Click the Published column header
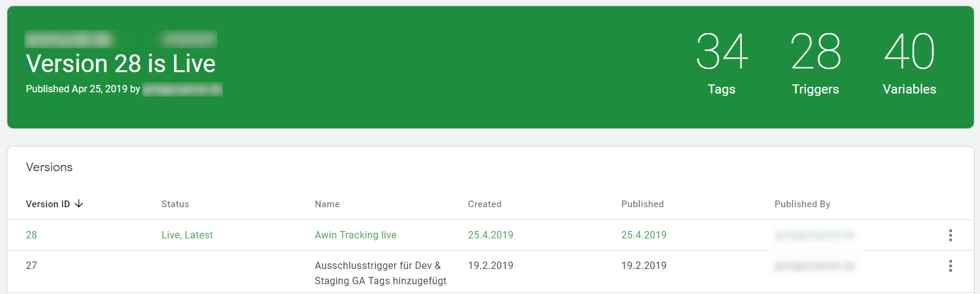The height and width of the screenshot is (294, 980). [x=642, y=204]
